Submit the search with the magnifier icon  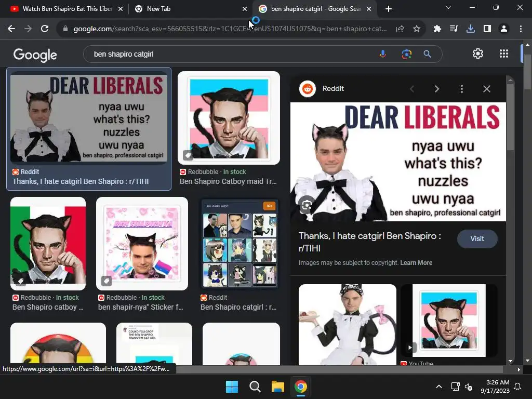tap(427, 54)
